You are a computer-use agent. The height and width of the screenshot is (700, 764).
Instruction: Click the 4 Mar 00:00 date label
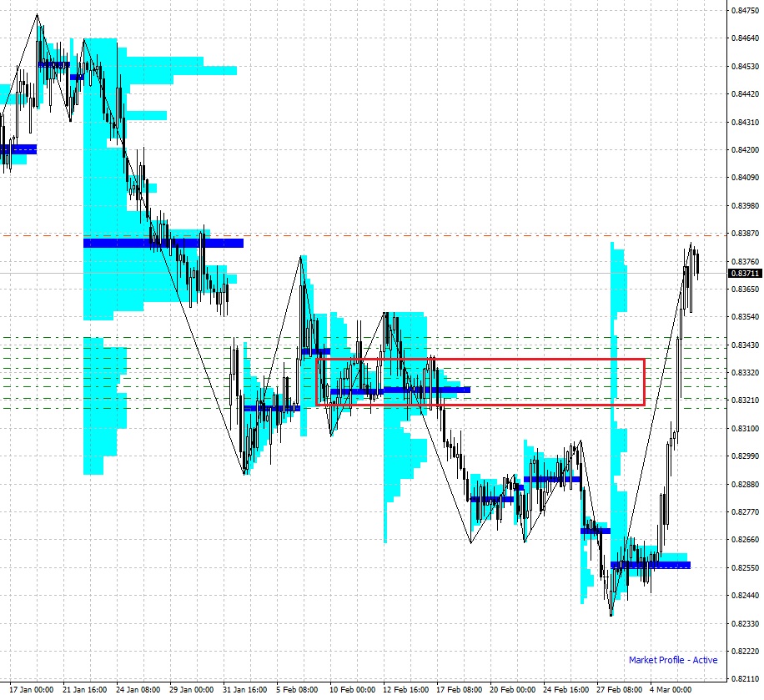(x=671, y=690)
